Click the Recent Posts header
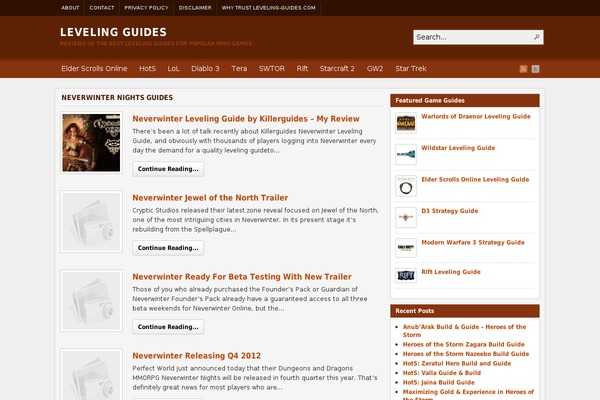 tap(465, 311)
